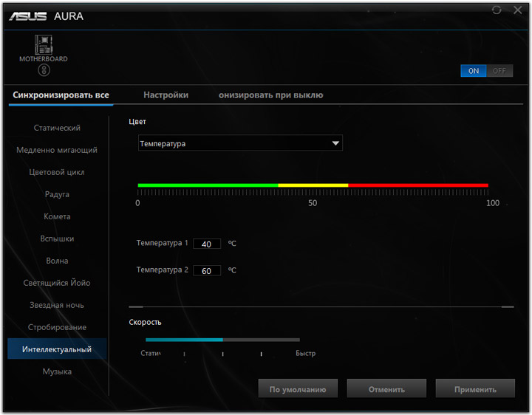Image resolution: width=532 pixels, height=415 pixels.
Task: Activate the Интеллектуальный effect
Action: click(x=57, y=349)
